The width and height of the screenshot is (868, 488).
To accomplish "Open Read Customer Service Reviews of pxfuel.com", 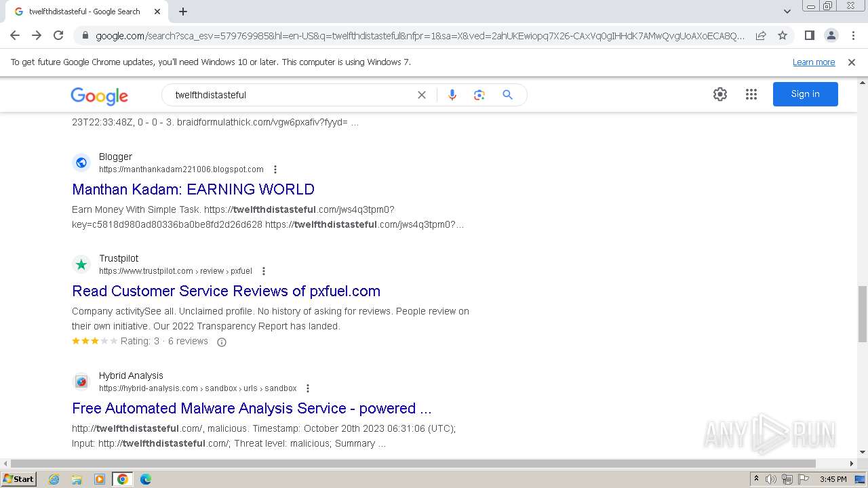I will 226,291.
